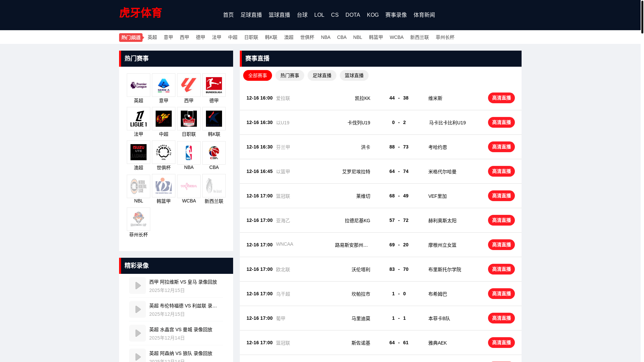The height and width of the screenshot is (362, 644).
Task: Open 足球直播 in top navigation
Action: click(251, 15)
